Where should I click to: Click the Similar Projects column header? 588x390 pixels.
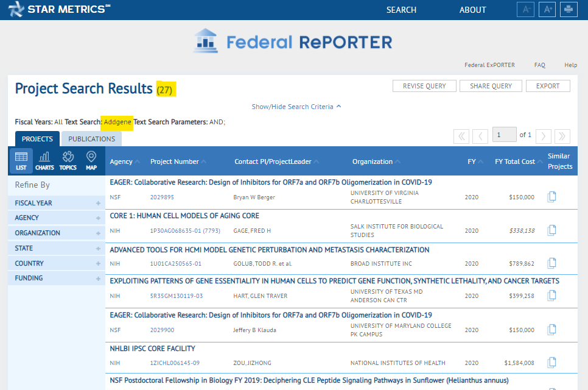pyautogui.click(x=560, y=161)
